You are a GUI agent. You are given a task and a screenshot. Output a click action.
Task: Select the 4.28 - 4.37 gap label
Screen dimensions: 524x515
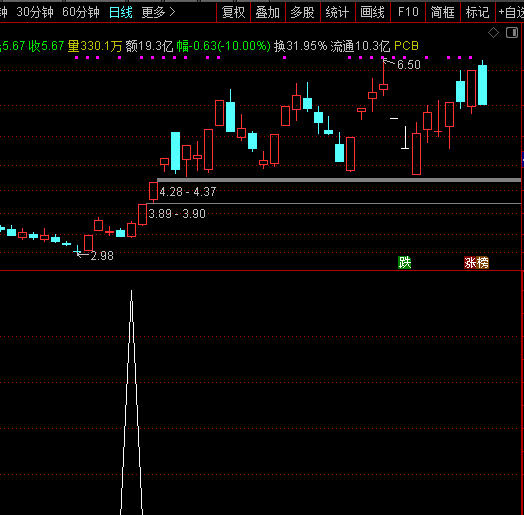tap(188, 192)
